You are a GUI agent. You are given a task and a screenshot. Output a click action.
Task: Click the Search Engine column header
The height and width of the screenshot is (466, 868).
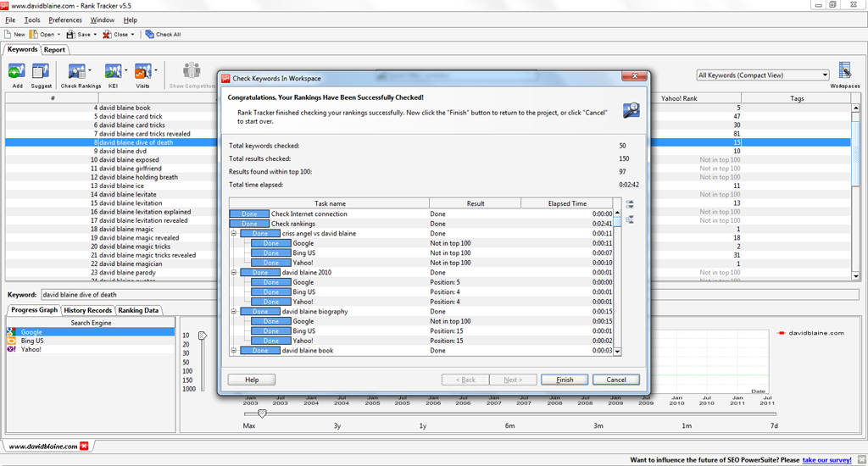pyautogui.click(x=91, y=323)
